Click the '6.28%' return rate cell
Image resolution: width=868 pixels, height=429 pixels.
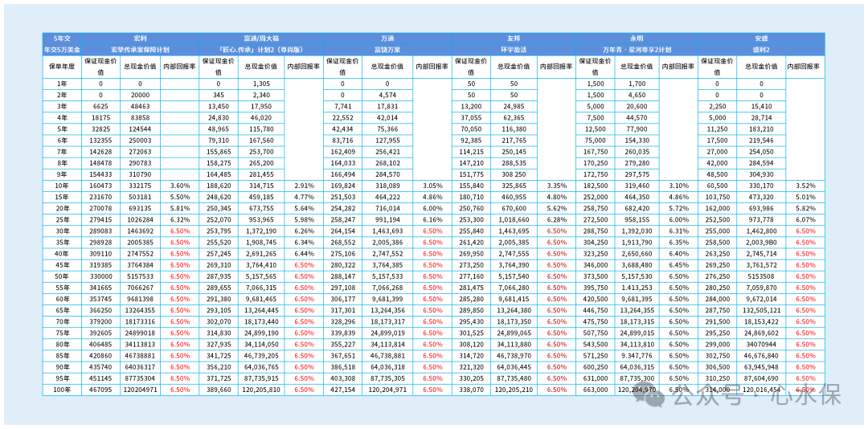556,220
